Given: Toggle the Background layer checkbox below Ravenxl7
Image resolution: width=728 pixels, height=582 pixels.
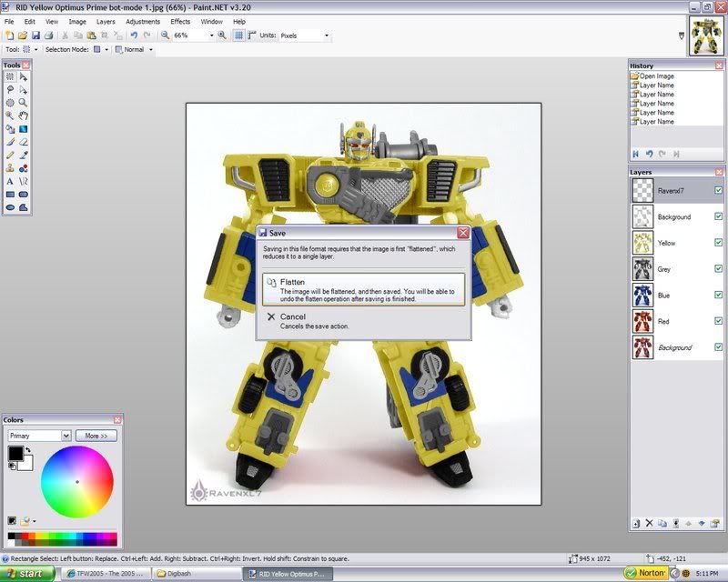Looking at the screenshot, I should (x=718, y=216).
